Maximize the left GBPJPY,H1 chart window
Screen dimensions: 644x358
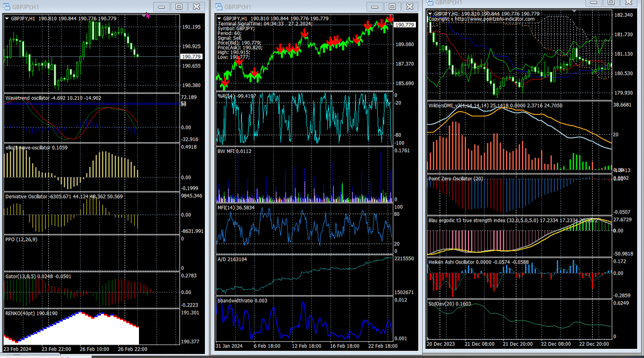click(x=180, y=7)
